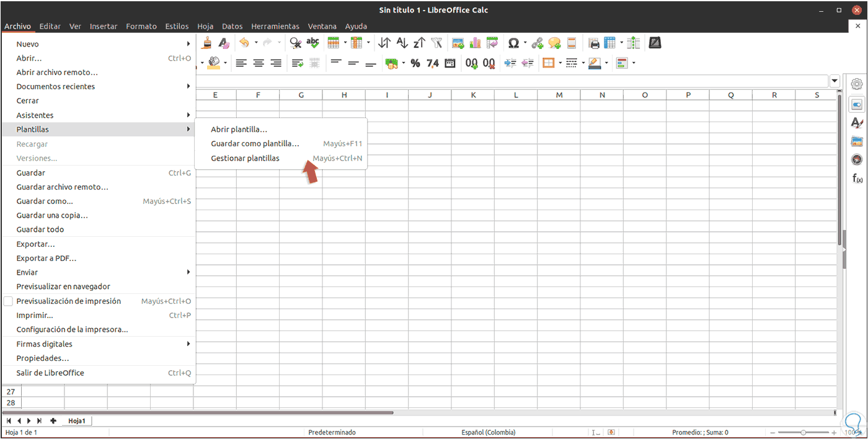This screenshot has height=439, width=868.
Task: Insert a chart via toolbar icon
Action: click(476, 43)
